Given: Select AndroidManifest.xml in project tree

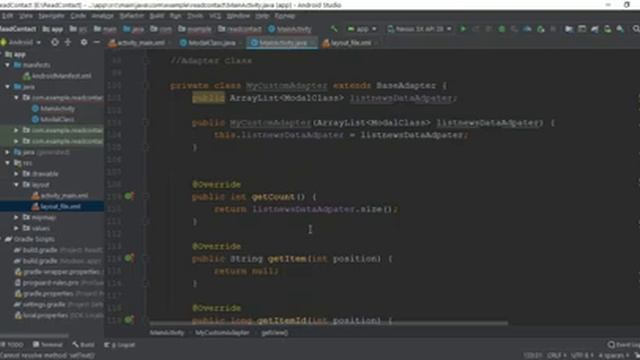Looking at the screenshot, I should coord(57,76).
